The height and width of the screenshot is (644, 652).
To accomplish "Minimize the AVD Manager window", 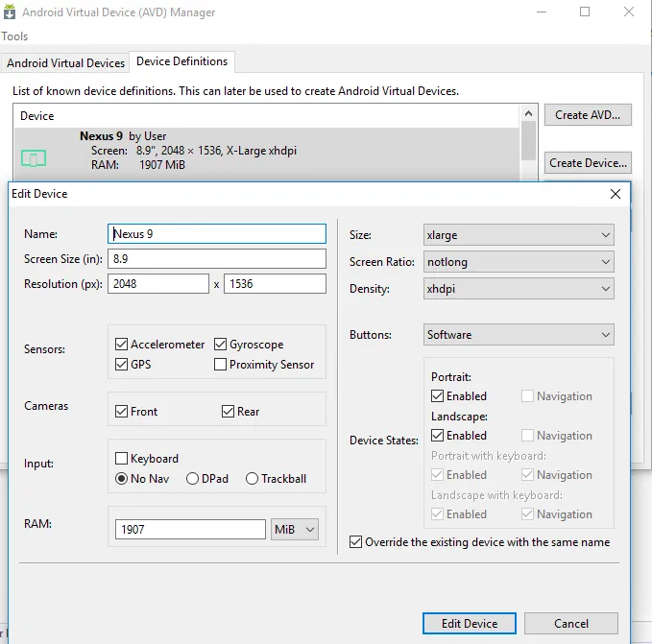I will tap(542, 12).
